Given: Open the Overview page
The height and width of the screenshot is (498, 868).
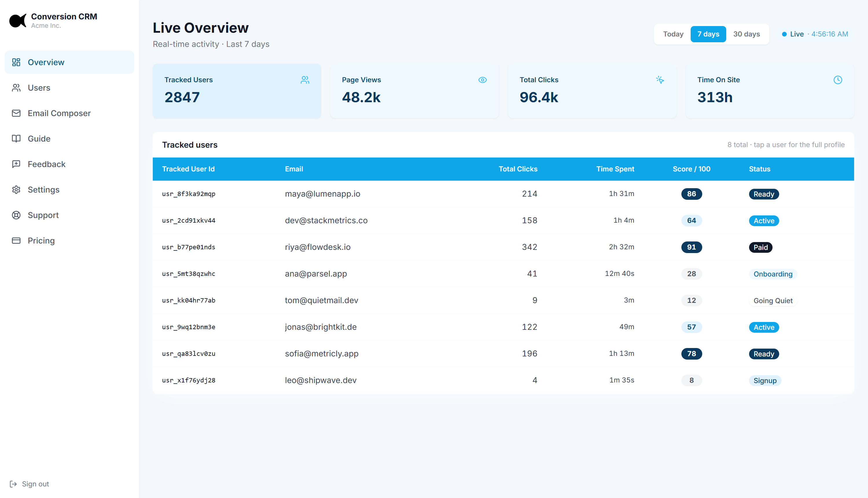Looking at the screenshot, I should pos(69,62).
